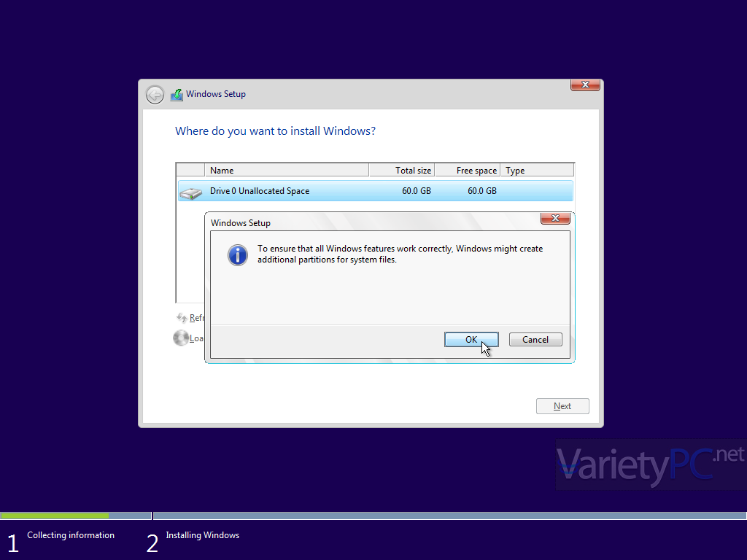Click the 60.0 GB free space value
Viewport: 747px width, 560px height.
(482, 191)
